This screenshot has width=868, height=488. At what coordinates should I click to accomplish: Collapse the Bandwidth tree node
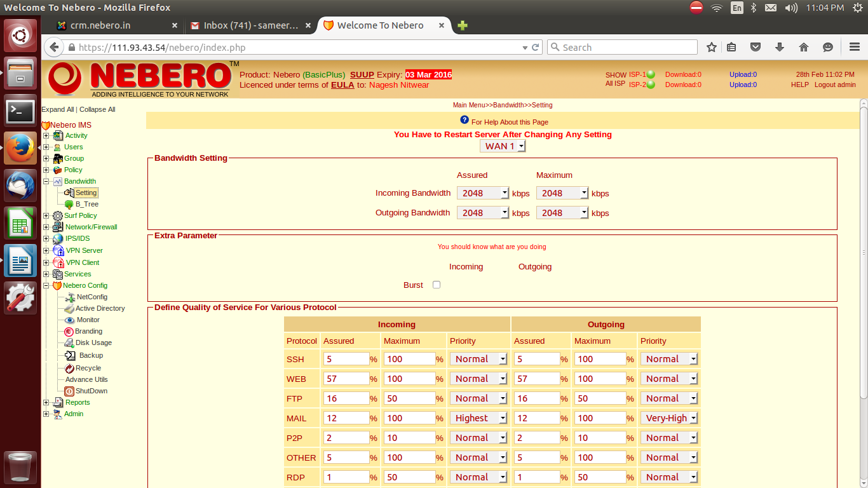pyautogui.click(x=46, y=181)
